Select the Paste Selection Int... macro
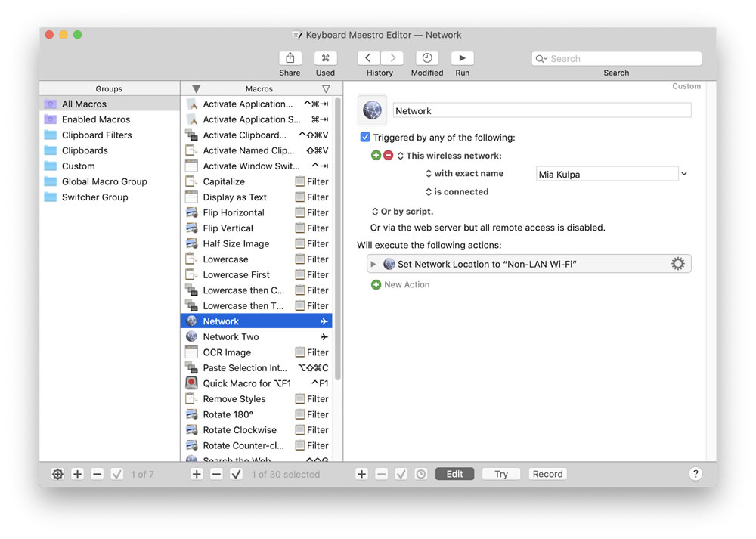Viewport: 756px width, 539px height. coord(256,367)
